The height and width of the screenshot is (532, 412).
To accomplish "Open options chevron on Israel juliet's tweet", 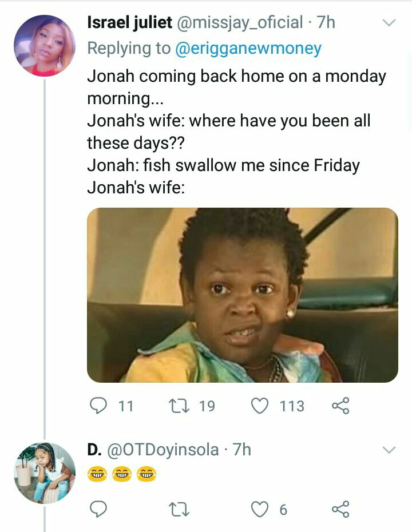I will pos(389,23).
